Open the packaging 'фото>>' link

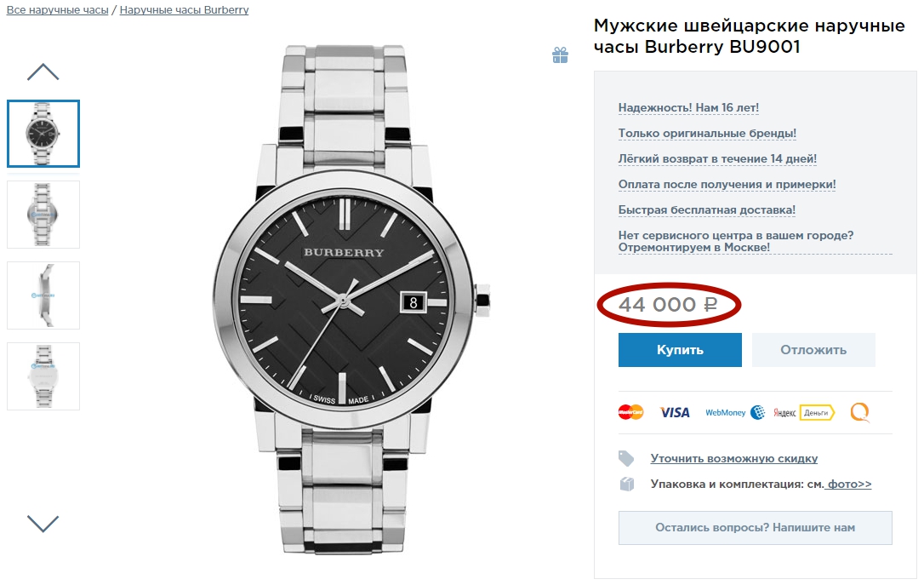849,484
